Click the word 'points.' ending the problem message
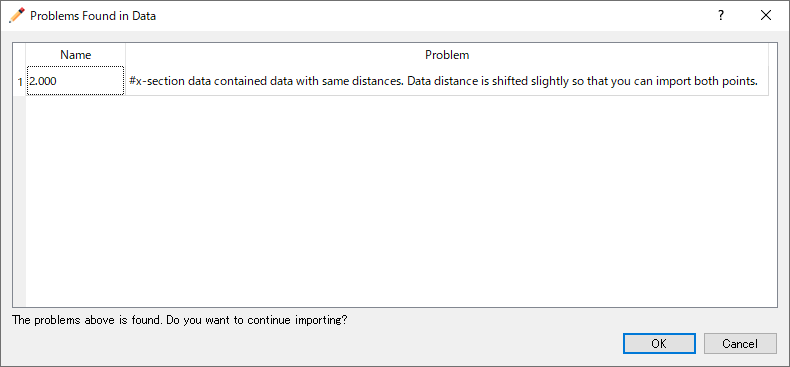Viewport: 790px width, 367px height. (x=741, y=81)
